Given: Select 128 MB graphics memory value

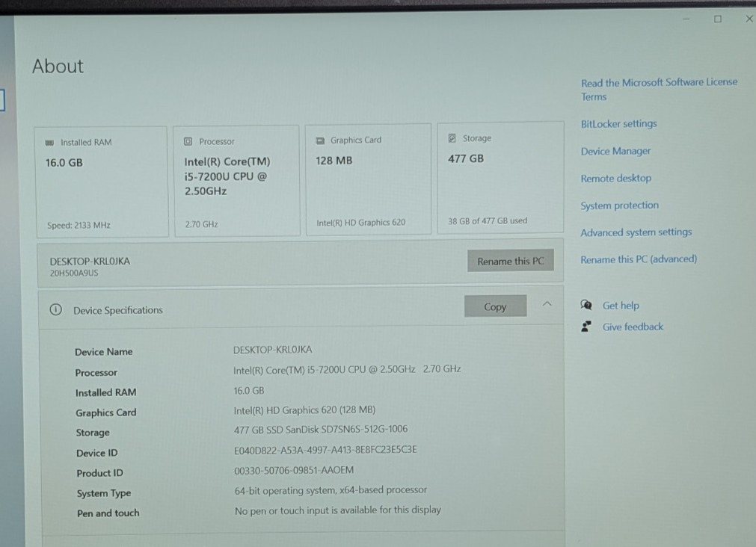Looking at the screenshot, I should click(334, 161).
